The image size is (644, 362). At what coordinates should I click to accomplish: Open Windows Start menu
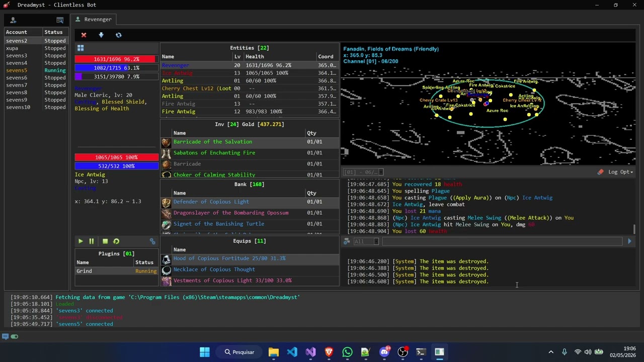[x=205, y=352]
